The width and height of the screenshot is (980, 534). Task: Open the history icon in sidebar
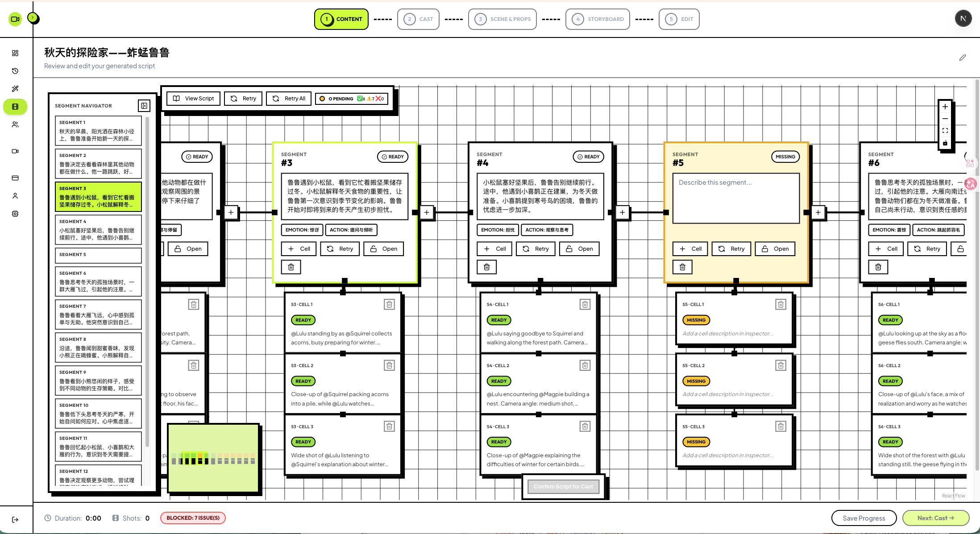(15, 71)
